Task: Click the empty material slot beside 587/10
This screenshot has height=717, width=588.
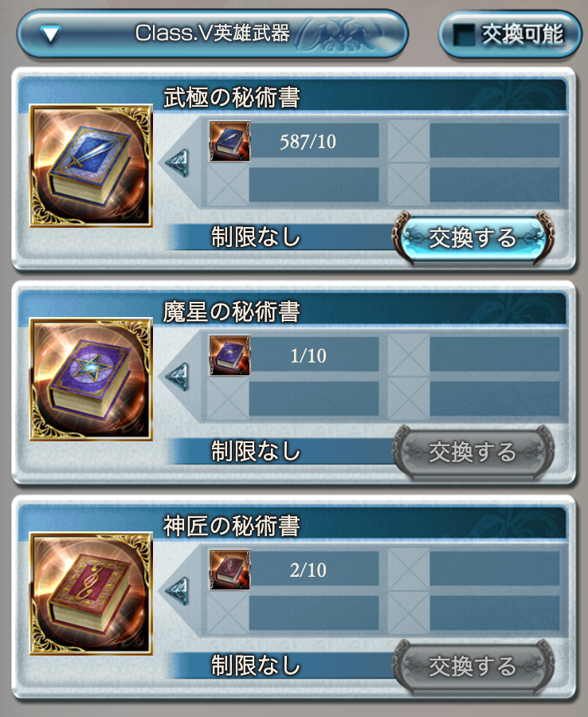Action: pos(474,141)
